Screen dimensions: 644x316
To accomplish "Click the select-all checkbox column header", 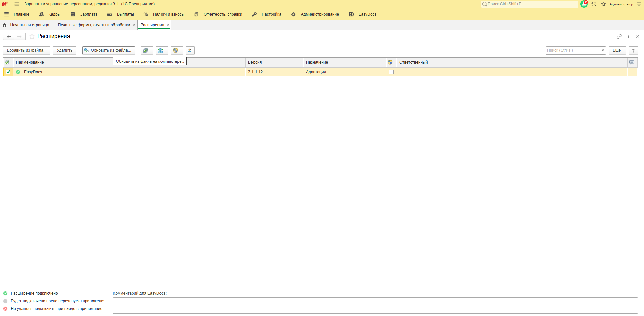I will pos(7,62).
